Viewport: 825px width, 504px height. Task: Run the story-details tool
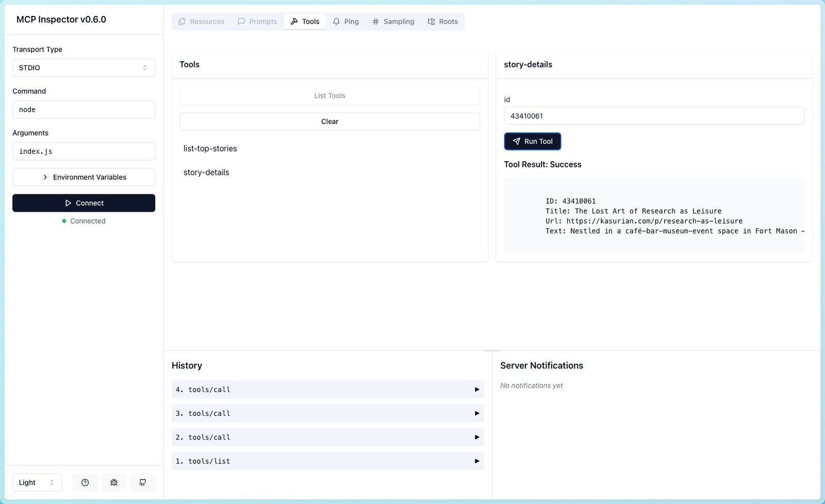tap(533, 141)
